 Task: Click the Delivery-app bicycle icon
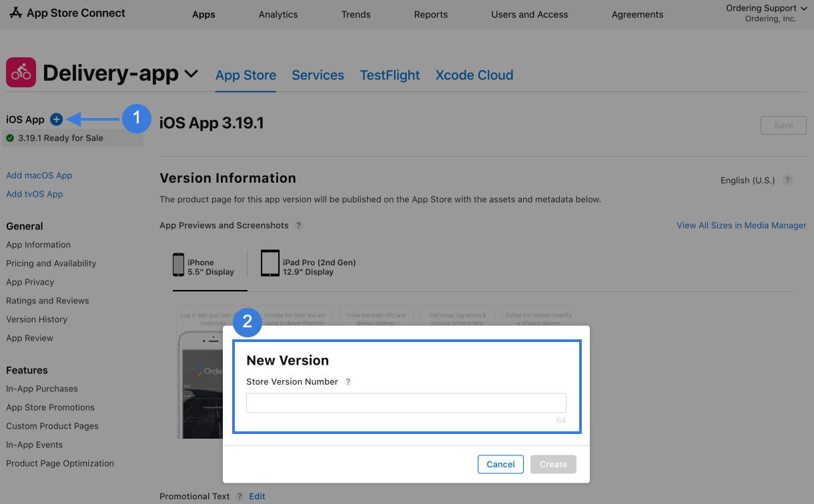[21, 72]
